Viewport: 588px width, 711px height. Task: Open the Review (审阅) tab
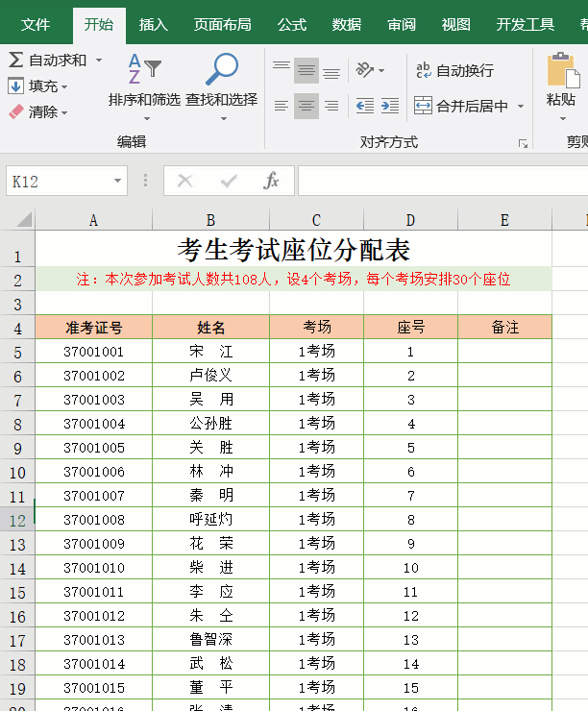tap(402, 24)
